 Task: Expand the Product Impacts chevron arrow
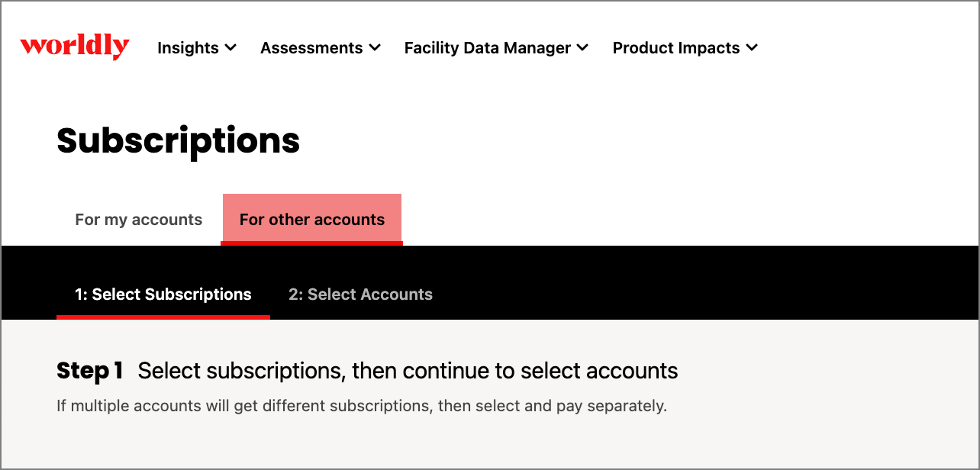pos(752,48)
